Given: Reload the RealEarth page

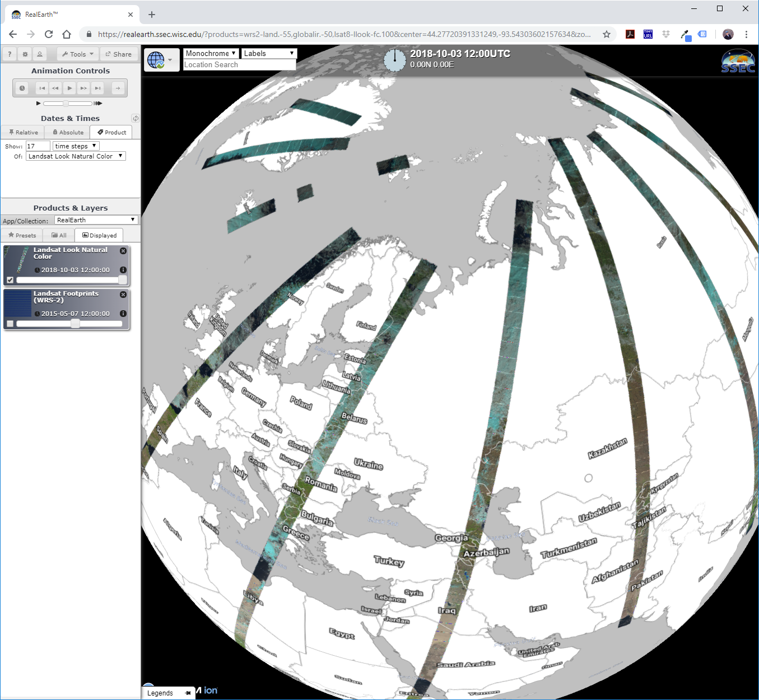Looking at the screenshot, I should pos(49,34).
